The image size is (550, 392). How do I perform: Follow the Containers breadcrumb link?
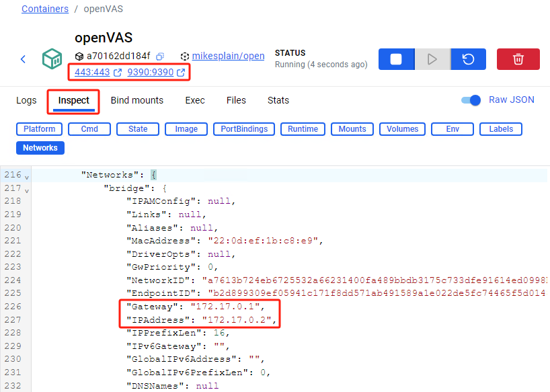click(45, 9)
